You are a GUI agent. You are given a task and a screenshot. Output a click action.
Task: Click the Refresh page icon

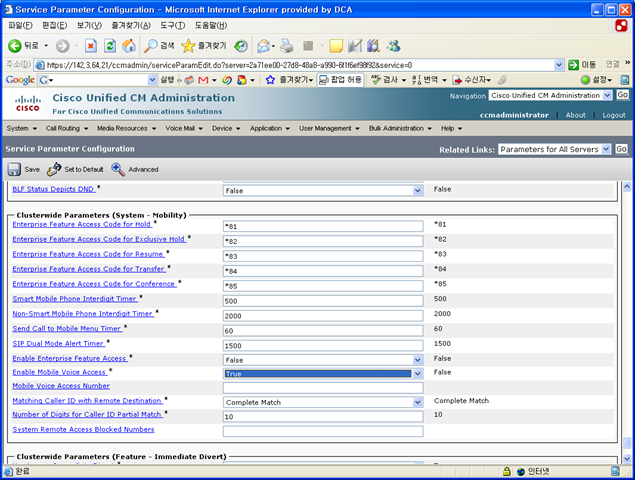(110, 46)
